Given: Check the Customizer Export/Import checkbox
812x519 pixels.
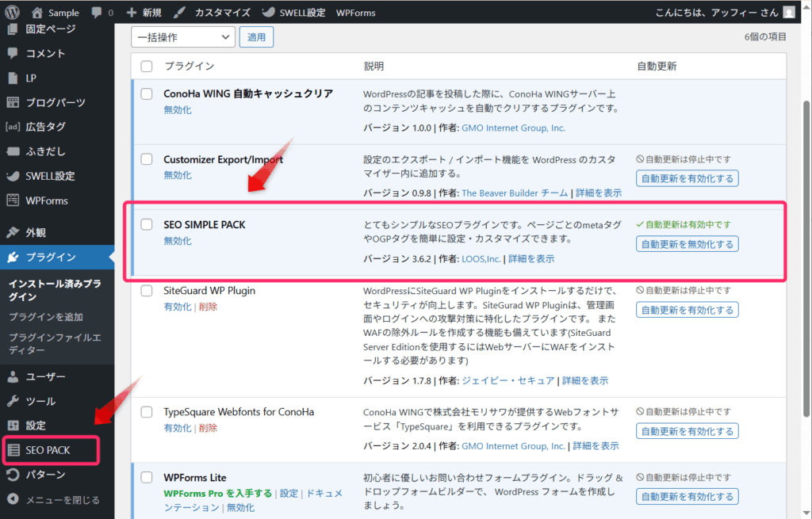Looking at the screenshot, I should (x=147, y=158).
